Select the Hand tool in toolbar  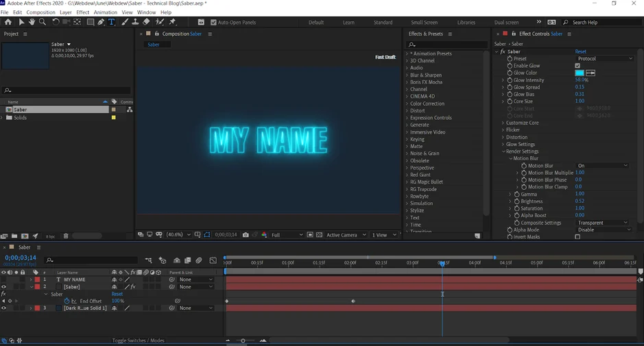pyautogui.click(x=32, y=22)
